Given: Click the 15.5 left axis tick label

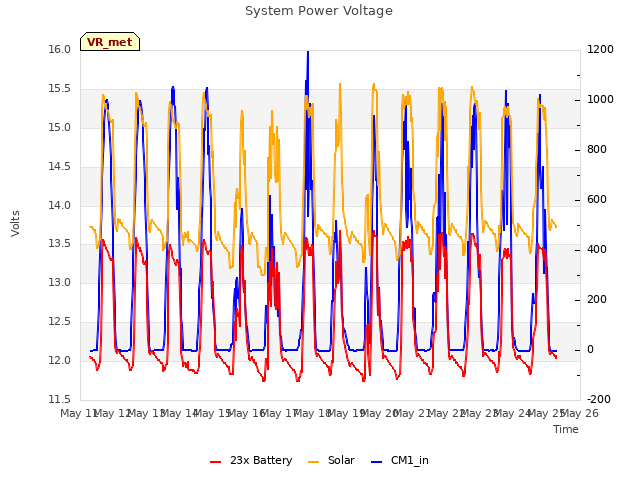Looking at the screenshot, I should tap(60, 89).
